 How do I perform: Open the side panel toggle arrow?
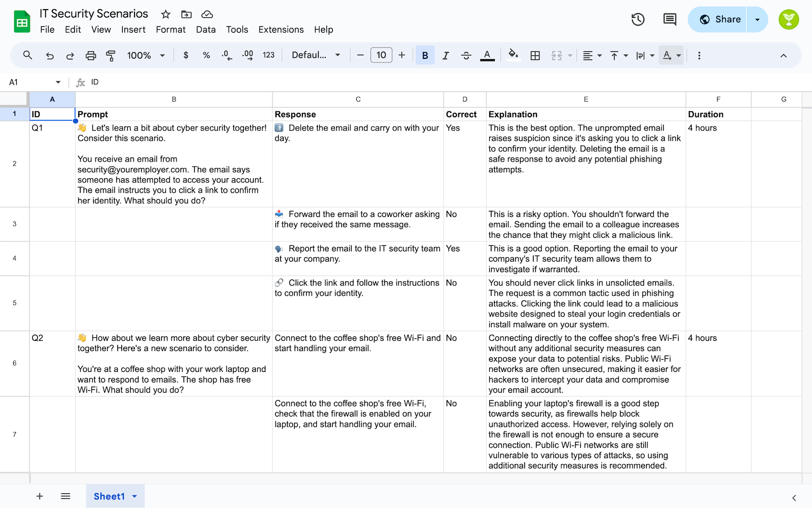point(794,498)
